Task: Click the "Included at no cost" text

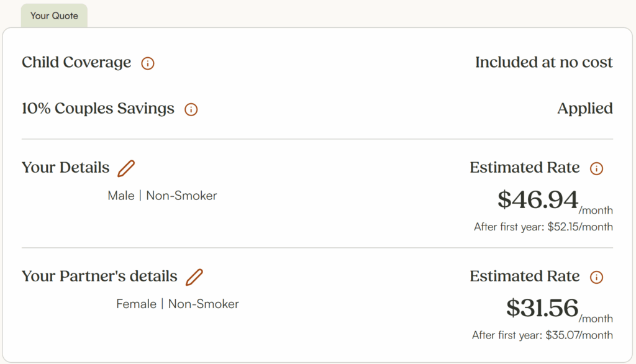Action: [x=543, y=63]
